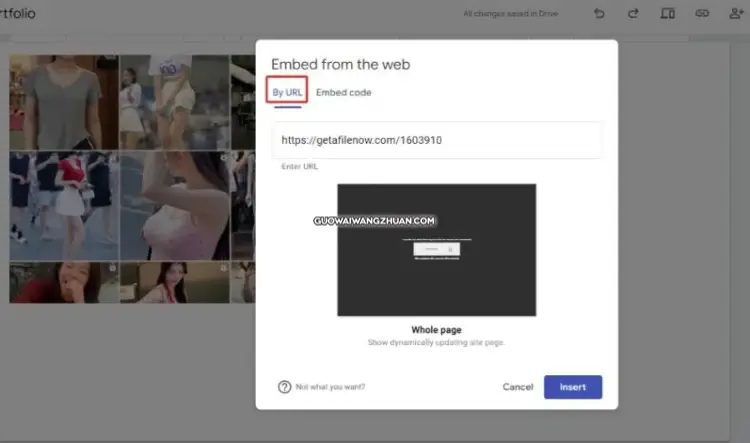
Task: Switch to the By URL tab
Action: tap(287, 92)
